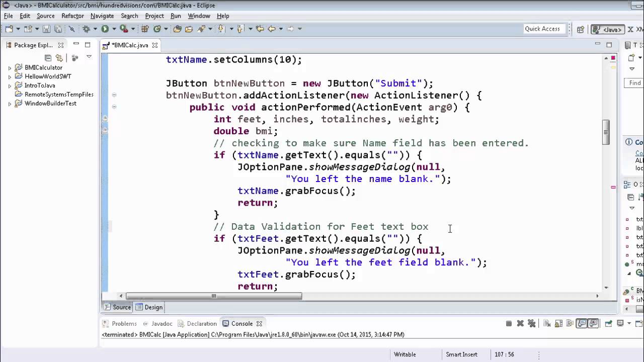Click the Previous Annotation toolbar icon

click(240, 29)
